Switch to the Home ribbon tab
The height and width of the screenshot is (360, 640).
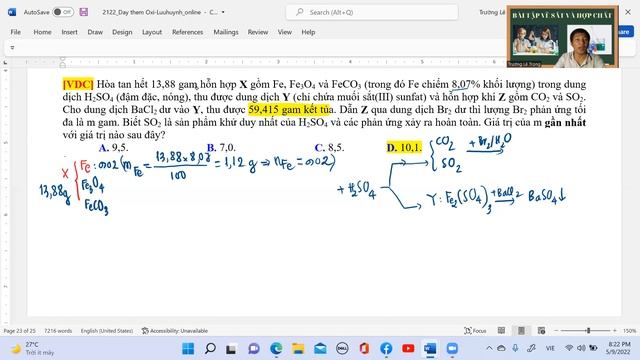coord(42,32)
